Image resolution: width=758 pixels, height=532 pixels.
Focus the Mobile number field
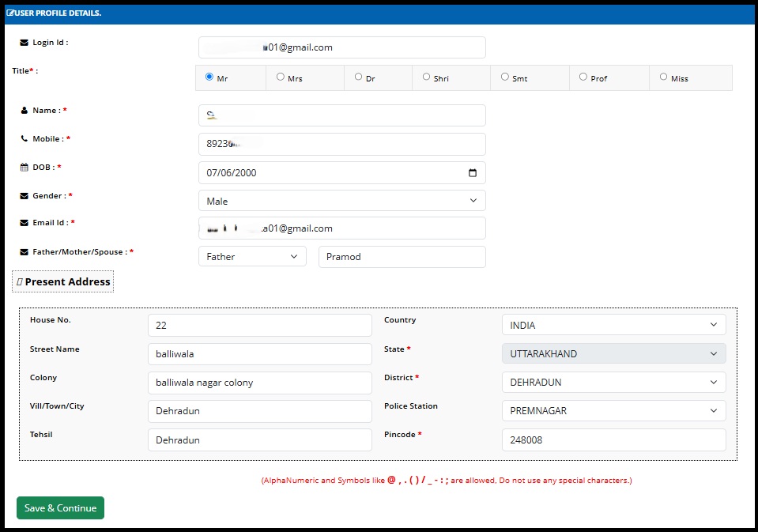point(341,144)
